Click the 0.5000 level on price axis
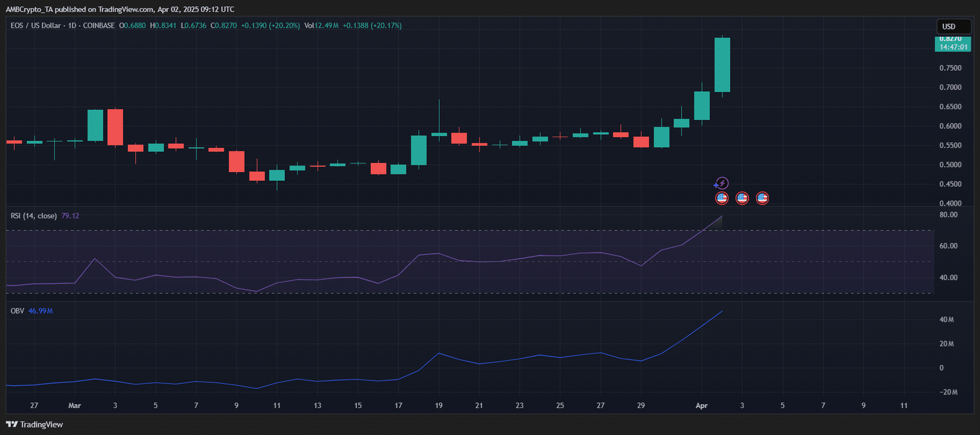This screenshot has width=980, height=435. tap(950, 165)
